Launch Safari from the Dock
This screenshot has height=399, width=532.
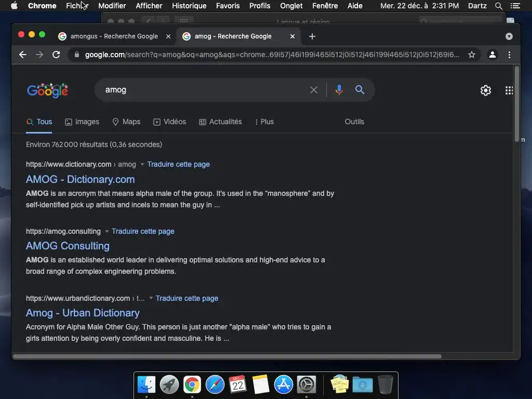click(215, 384)
